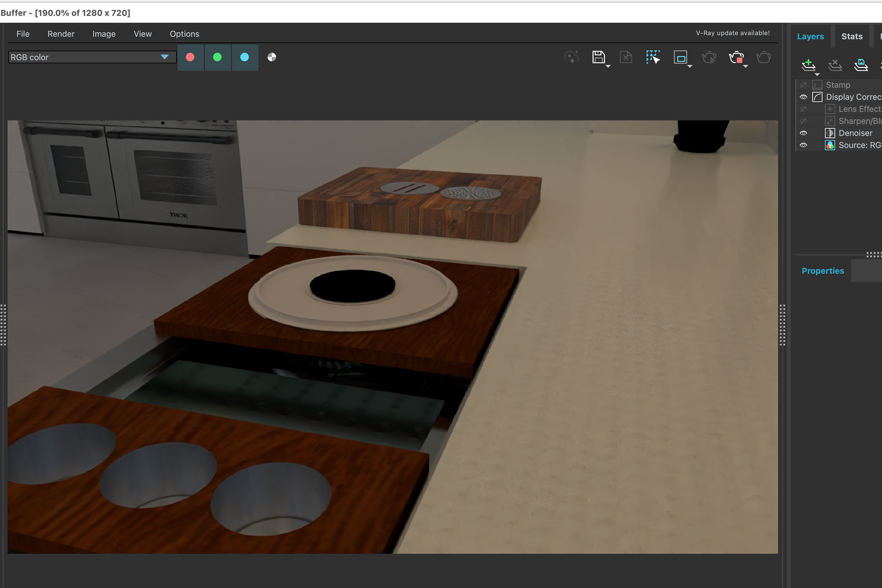This screenshot has width=882, height=588.
Task: Select the region render tool icon
Action: click(x=653, y=57)
